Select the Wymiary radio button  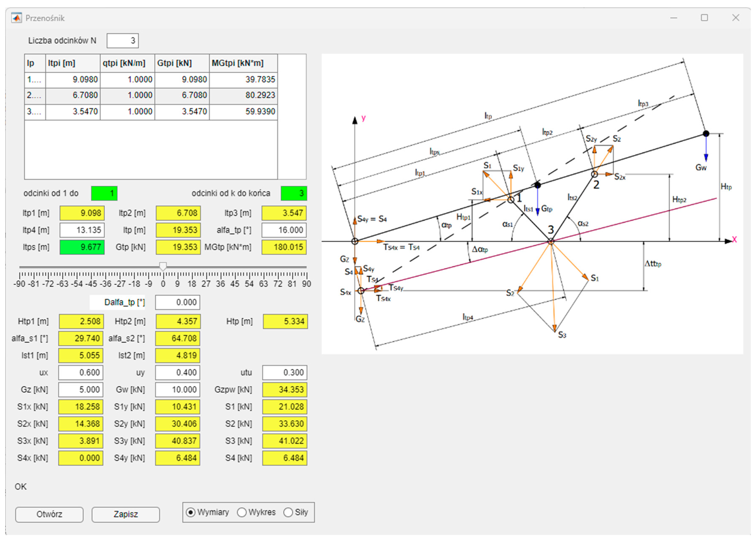(x=191, y=512)
